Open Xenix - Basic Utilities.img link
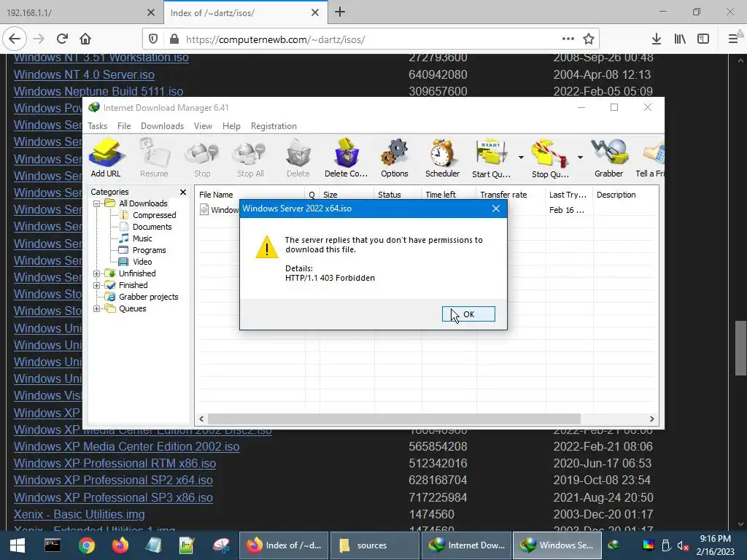 click(x=79, y=514)
